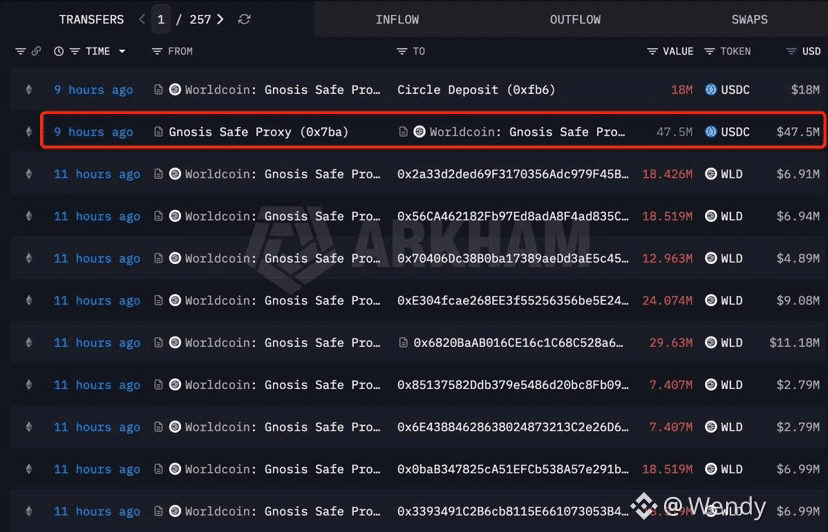The height and width of the screenshot is (532, 828).
Task: Click the WLD token icon in the 18.426M row
Action: [711, 174]
